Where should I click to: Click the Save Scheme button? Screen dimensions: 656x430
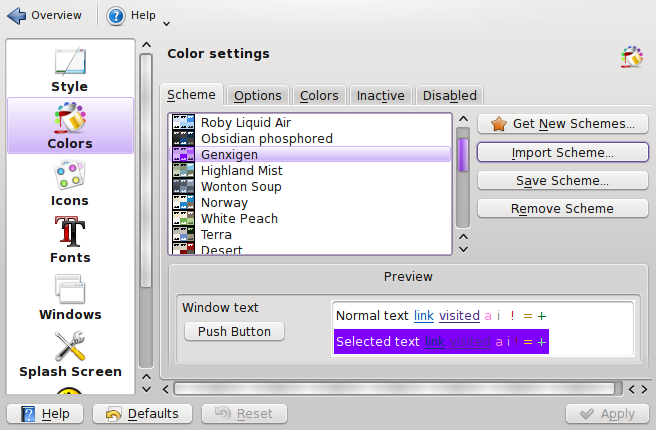pyautogui.click(x=563, y=181)
